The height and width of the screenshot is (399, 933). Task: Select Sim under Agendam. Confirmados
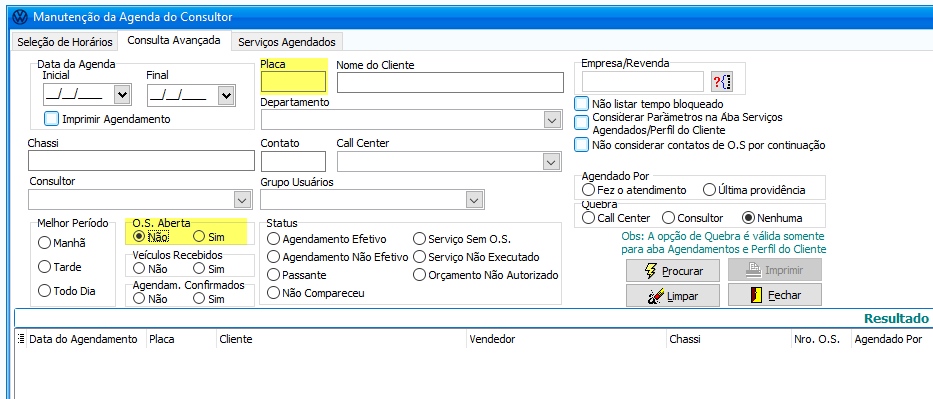tap(200, 299)
